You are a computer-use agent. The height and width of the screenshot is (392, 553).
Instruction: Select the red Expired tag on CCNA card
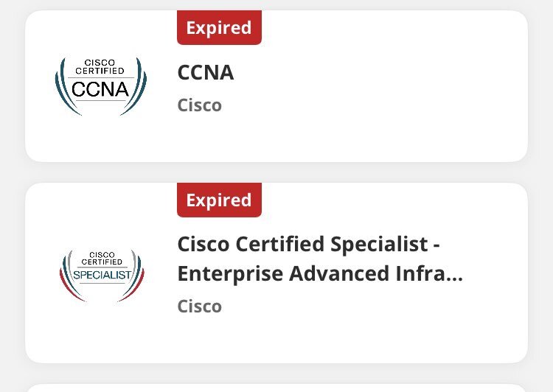coord(219,27)
